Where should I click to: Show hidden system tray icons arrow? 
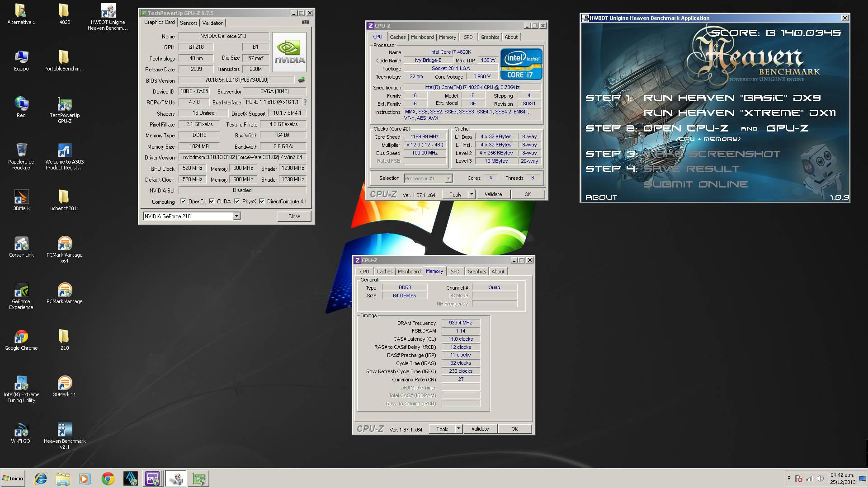tap(789, 478)
